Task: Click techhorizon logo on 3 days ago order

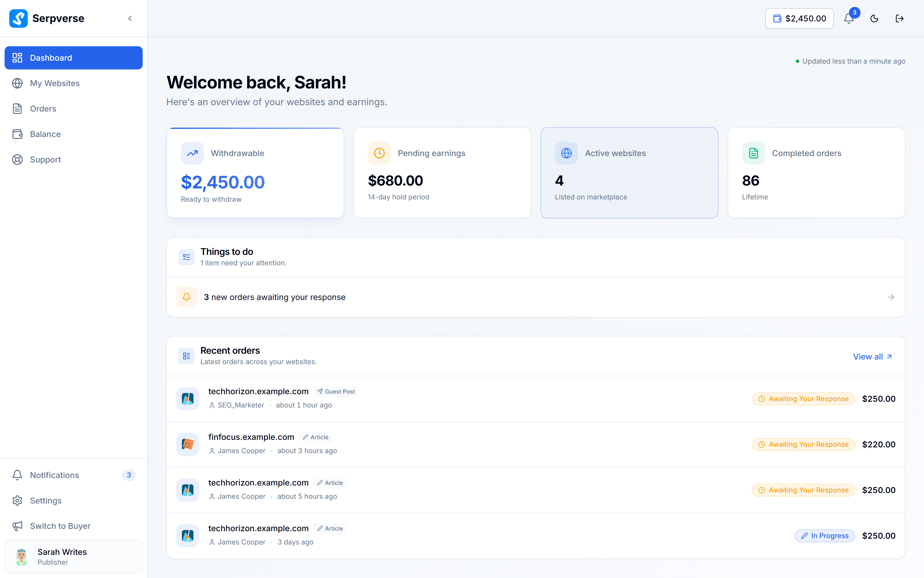Action: [x=187, y=536]
